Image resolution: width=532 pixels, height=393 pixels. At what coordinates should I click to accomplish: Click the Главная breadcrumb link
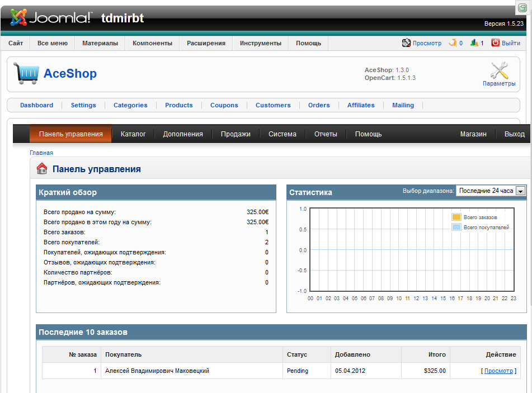coord(41,153)
